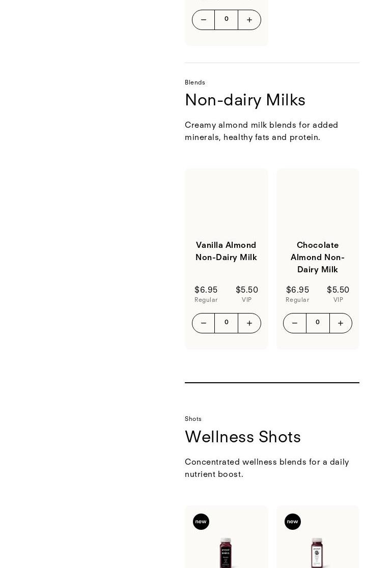Open Chocolate Almond Non-Dairy Milk product

pos(318,257)
